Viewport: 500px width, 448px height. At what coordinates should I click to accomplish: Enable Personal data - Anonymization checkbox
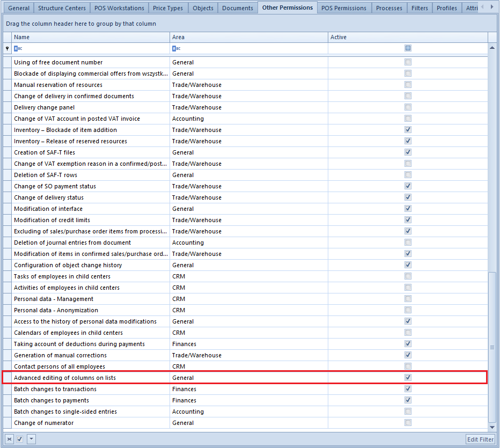coord(408,310)
